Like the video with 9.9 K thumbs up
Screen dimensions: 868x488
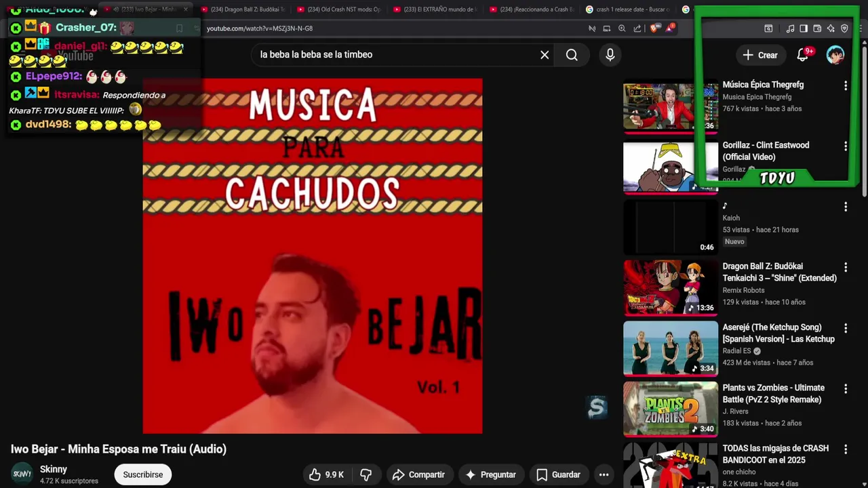(327, 474)
